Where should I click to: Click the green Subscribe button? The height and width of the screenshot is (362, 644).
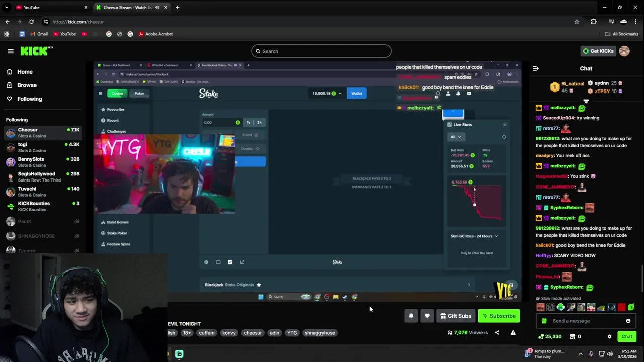click(x=499, y=316)
